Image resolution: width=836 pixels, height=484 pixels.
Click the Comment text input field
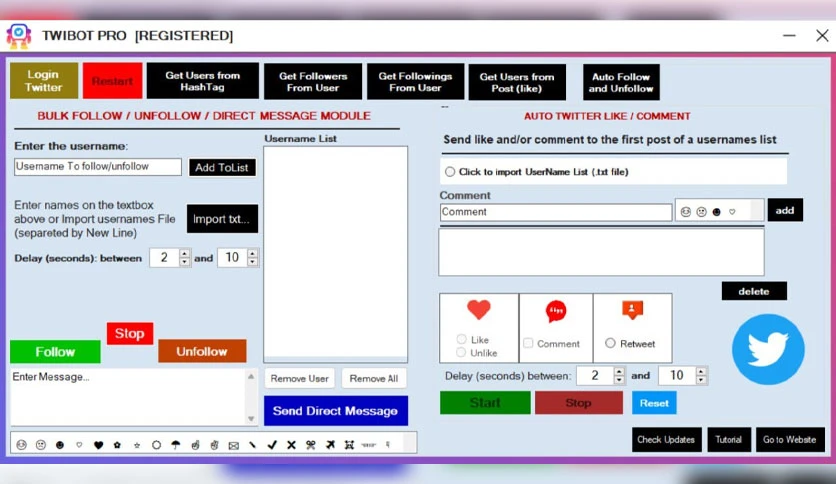pos(556,212)
